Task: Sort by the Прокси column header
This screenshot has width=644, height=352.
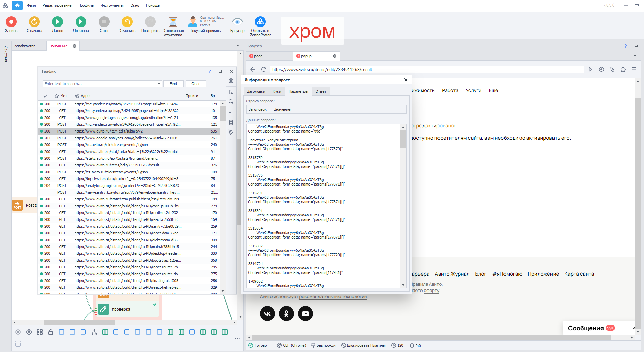Action: 196,96
